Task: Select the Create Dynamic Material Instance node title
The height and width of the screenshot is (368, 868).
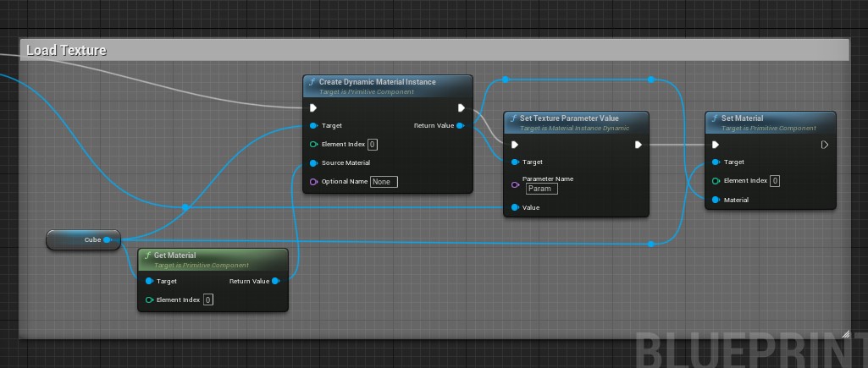Action: [x=377, y=82]
